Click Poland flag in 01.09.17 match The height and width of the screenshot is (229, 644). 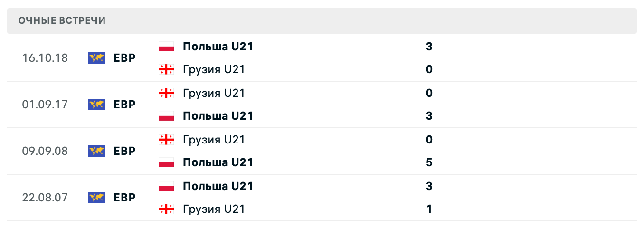[x=166, y=116]
